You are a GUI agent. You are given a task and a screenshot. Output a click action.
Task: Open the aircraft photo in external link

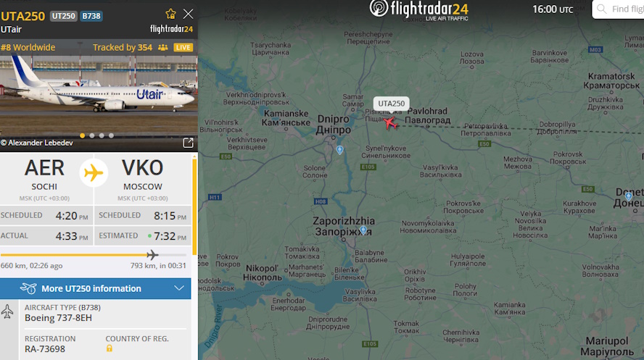click(x=188, y=143)
